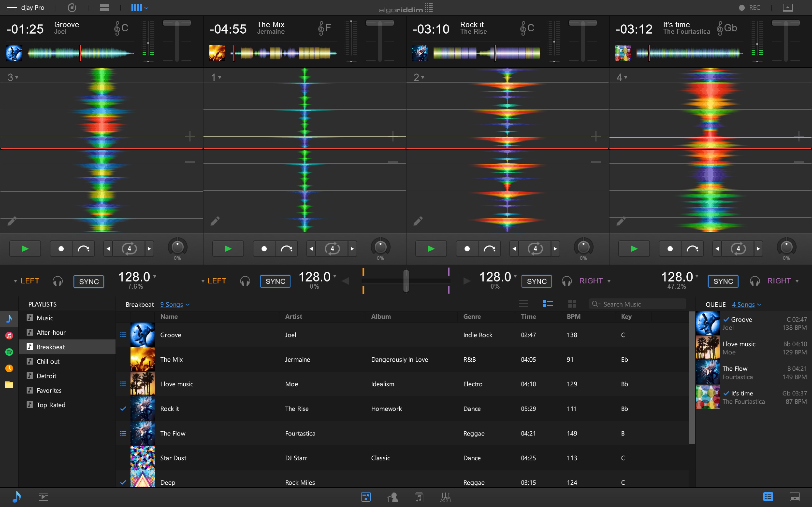Click the crossfader slider between the decks
Image resolution: width=812 pixels, height=507 pixels.
[406, 281]
